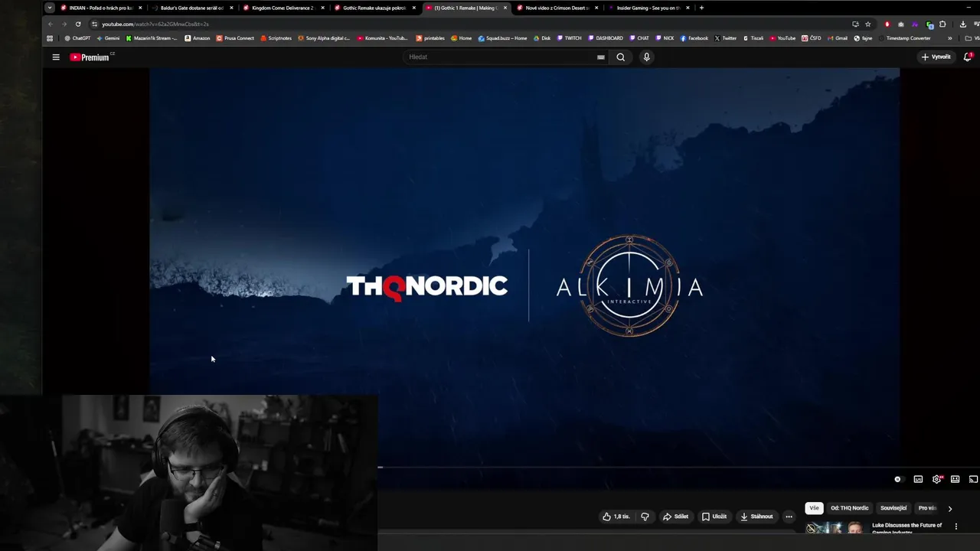This screenshot has width=980, height=551.
Task: Open Luke Discusses the Future video thumbnail
Action: [835, 528]
